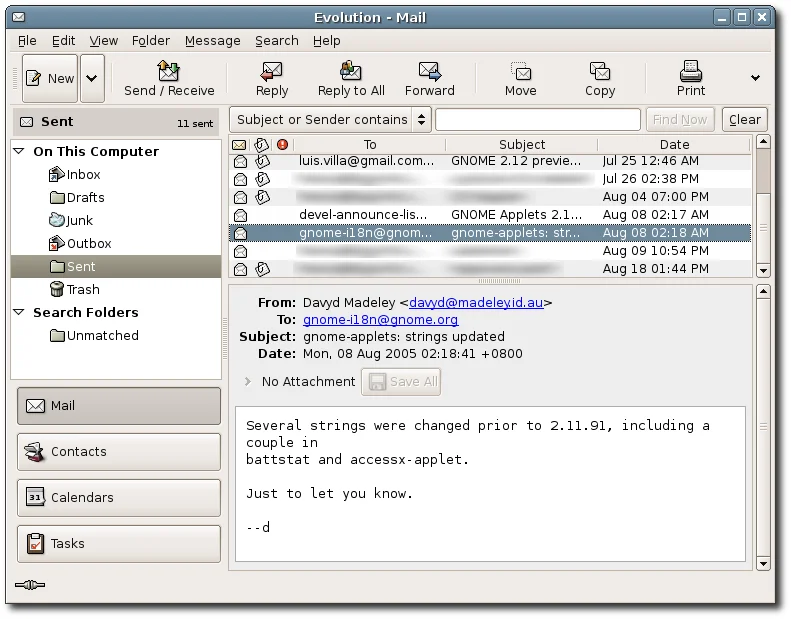This screenshot has width=791, height=619.
Task: Sort by the status envelope column header
Action: coord(239,145)
